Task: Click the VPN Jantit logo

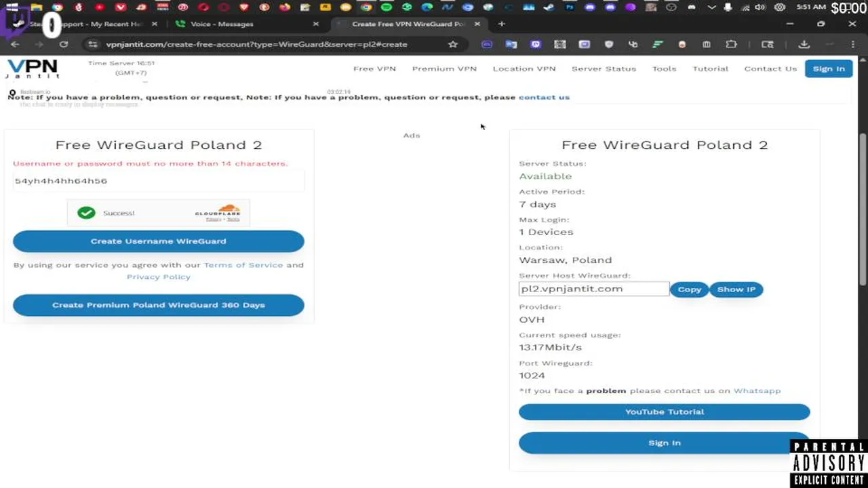Action: [x=32, y=68]
